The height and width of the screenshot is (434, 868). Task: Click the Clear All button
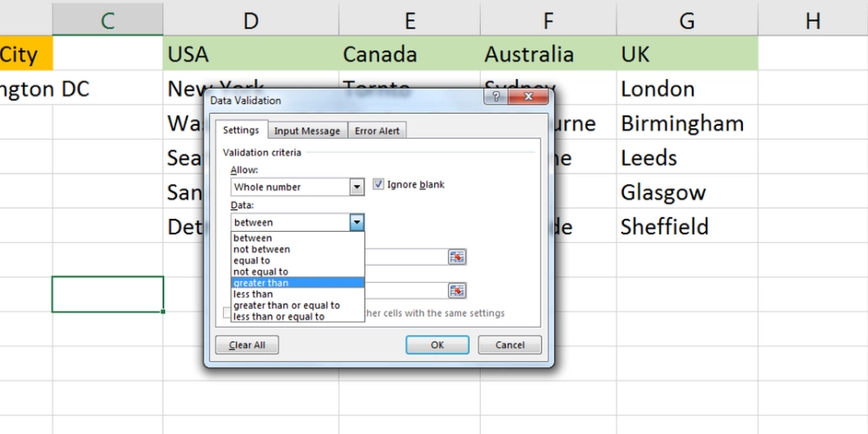247,345
